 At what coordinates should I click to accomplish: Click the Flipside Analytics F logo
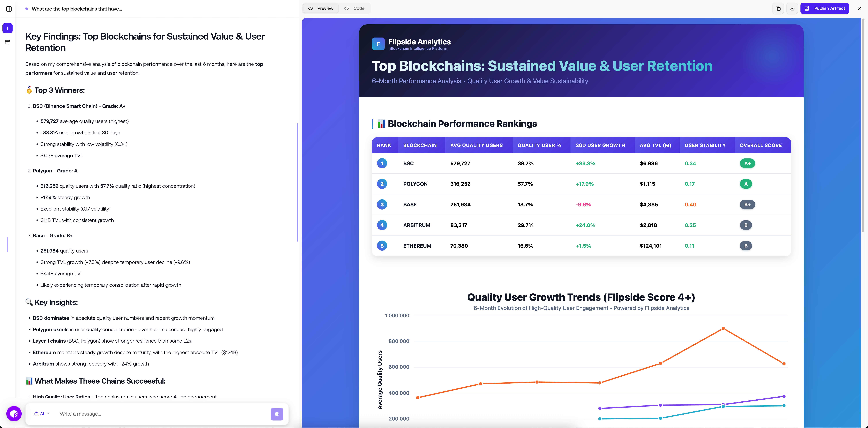tap(378, 44)
